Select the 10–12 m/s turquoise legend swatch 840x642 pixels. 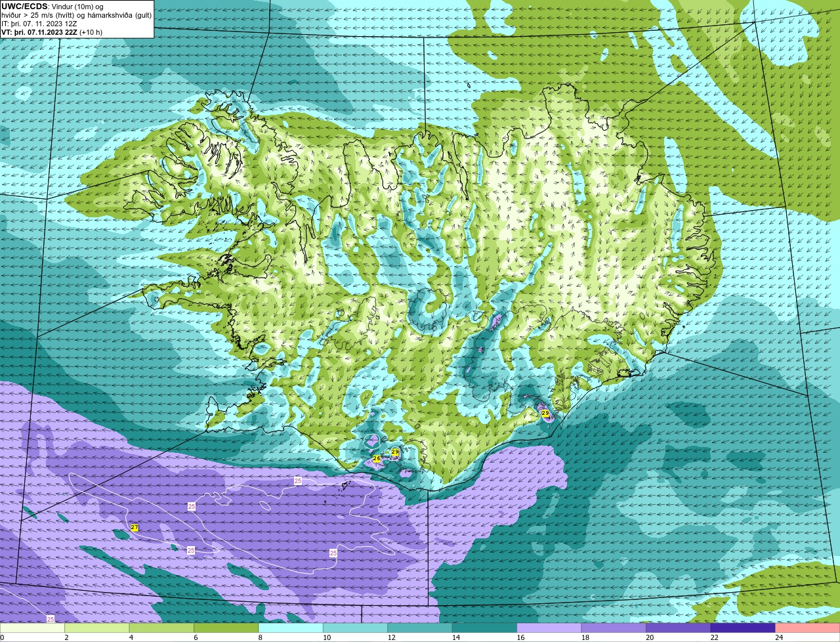(356, 628)
